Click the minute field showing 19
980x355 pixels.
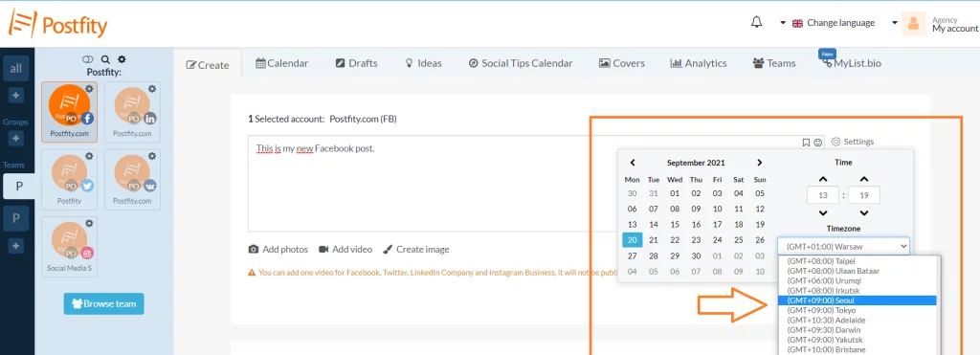click(x=864, y=195)
